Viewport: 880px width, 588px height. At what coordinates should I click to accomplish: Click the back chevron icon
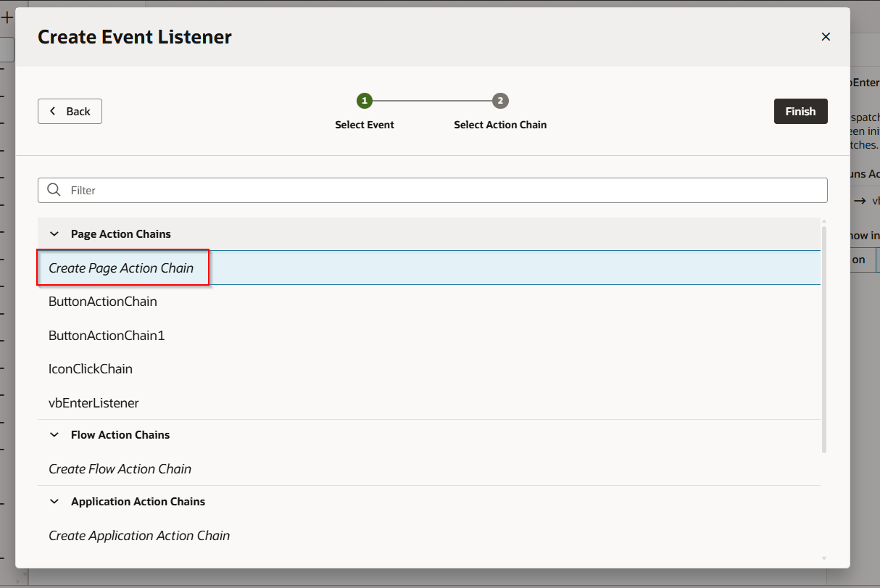[52, 112]
